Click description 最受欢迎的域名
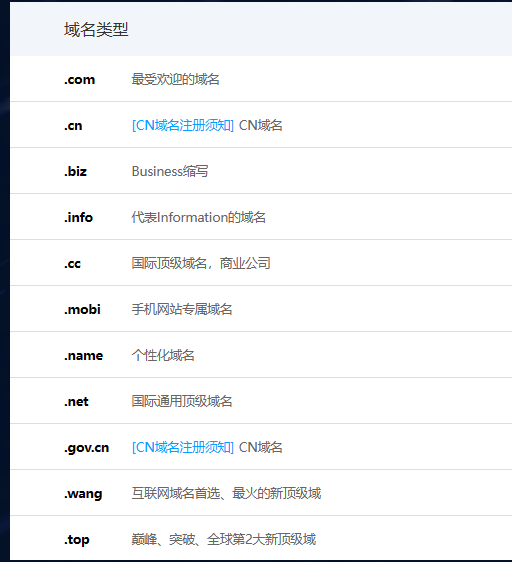The height and width of the screenshot is (562, 512). 175,79
